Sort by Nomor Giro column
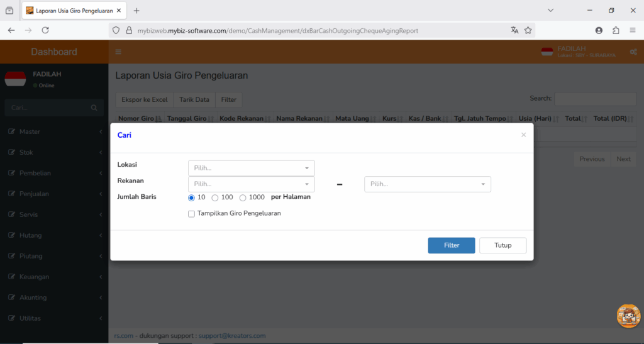The image size is (644, 344). point(140,118)
